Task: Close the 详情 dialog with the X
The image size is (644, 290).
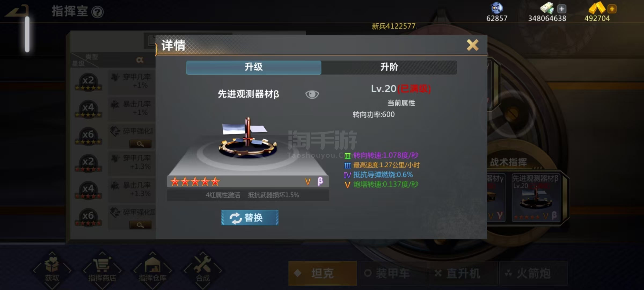Action: (x=473, y=45)
